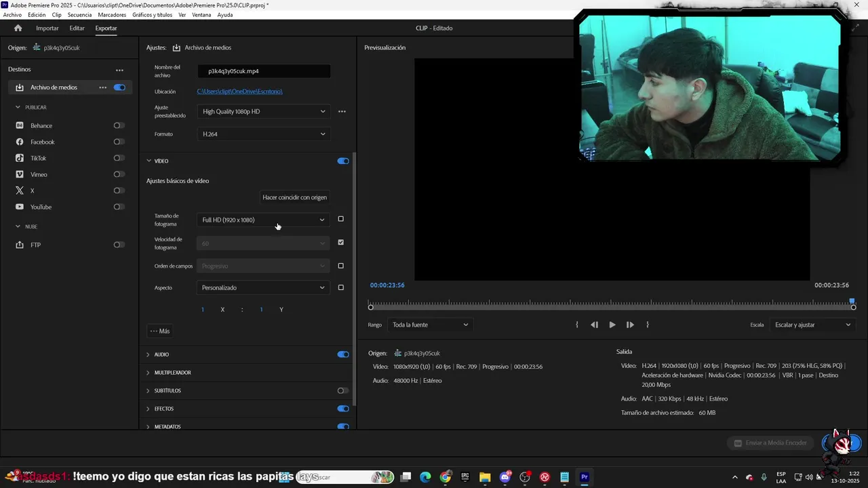Click the Más button
Viewport: 868px width, 488px height.
(160, 331)
